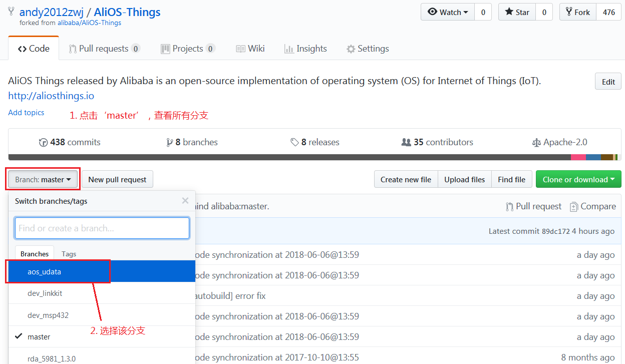Close the Switch branches/tags popup
Image resolution: width=625 pixels, height=364 pixels.
pyautogui.click(x=185, y=201)
